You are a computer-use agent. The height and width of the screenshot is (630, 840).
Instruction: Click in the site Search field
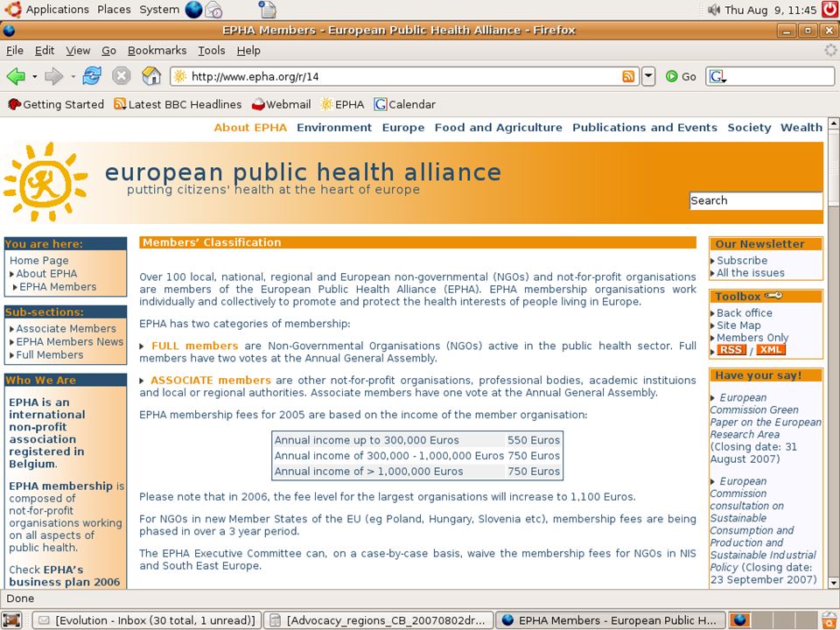(x=755, y=201)
